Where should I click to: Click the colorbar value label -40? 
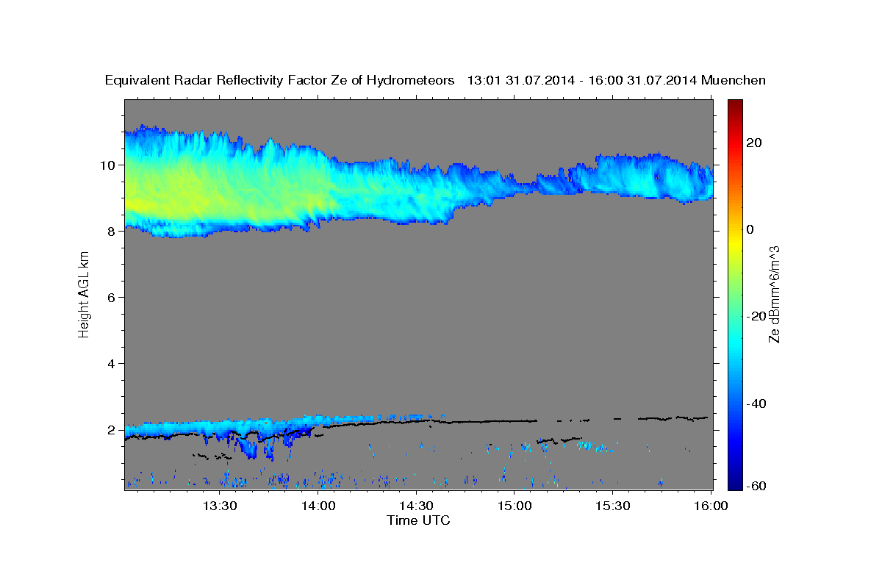coord(756,404)
